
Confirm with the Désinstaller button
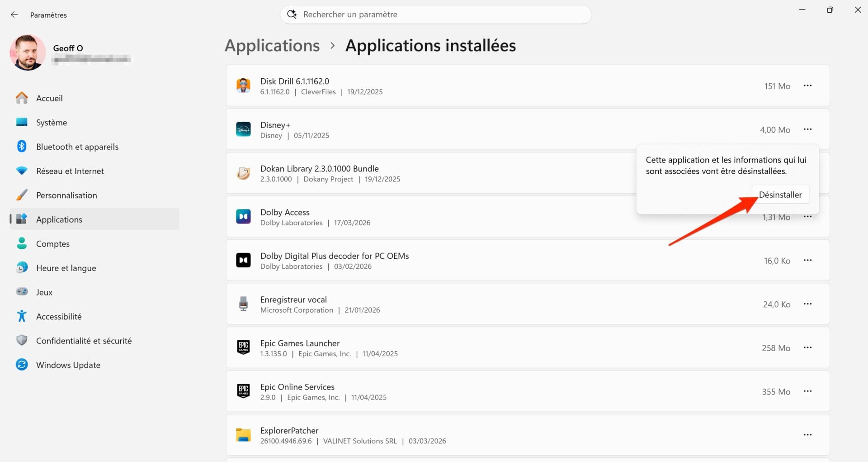point(780,194)
